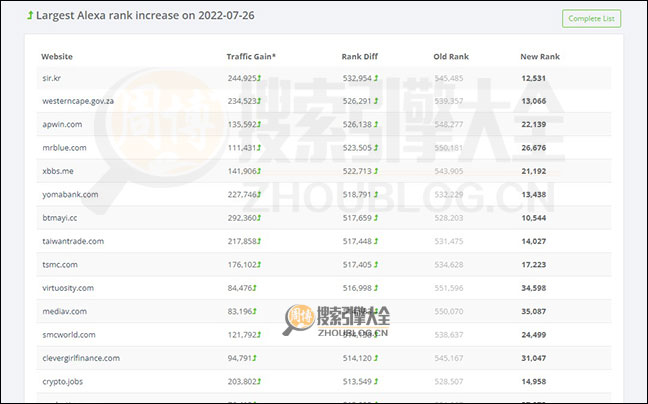
Task: Click new rank value 12,531
Action: pyautogui.click(x=534, y=78)
